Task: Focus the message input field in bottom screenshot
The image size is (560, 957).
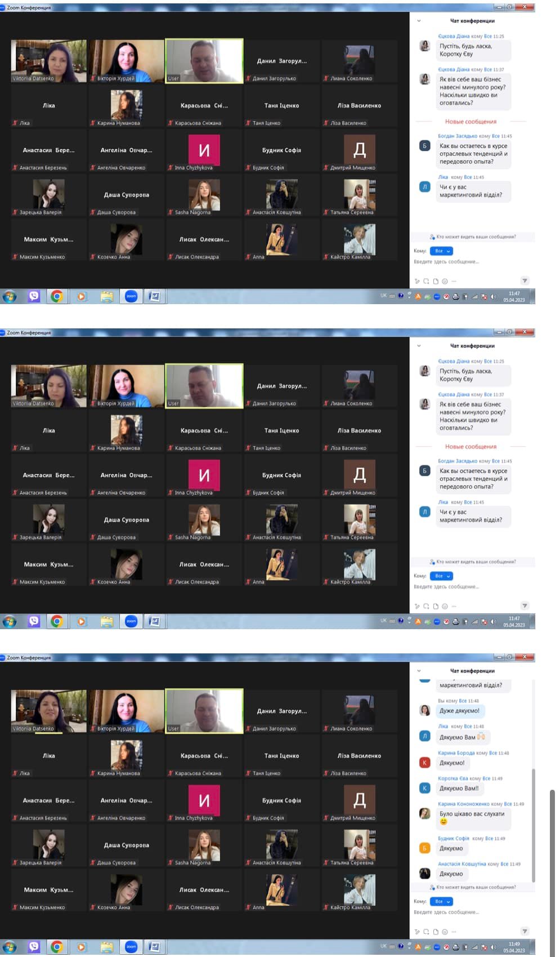Action: [472, 912]
